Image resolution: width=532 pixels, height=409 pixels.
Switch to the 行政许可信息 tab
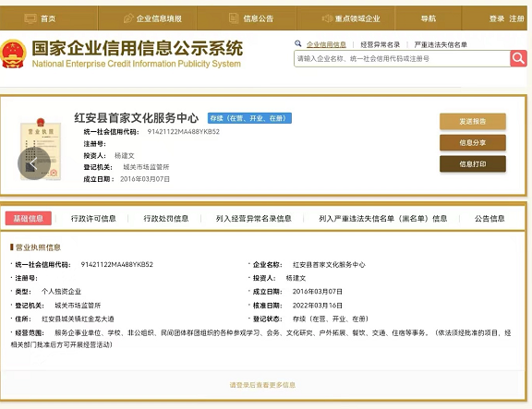[93, 219]
